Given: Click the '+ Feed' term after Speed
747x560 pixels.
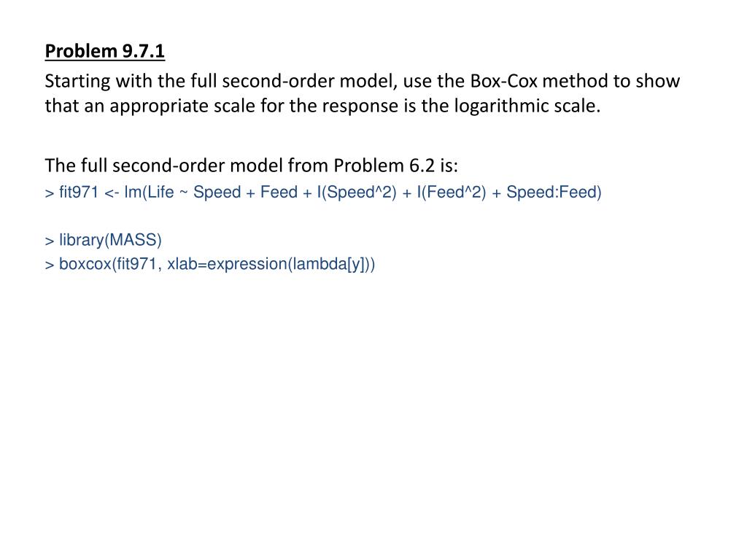Looking at the screenshot, I should pyautogui.click(x=271, y=192).
